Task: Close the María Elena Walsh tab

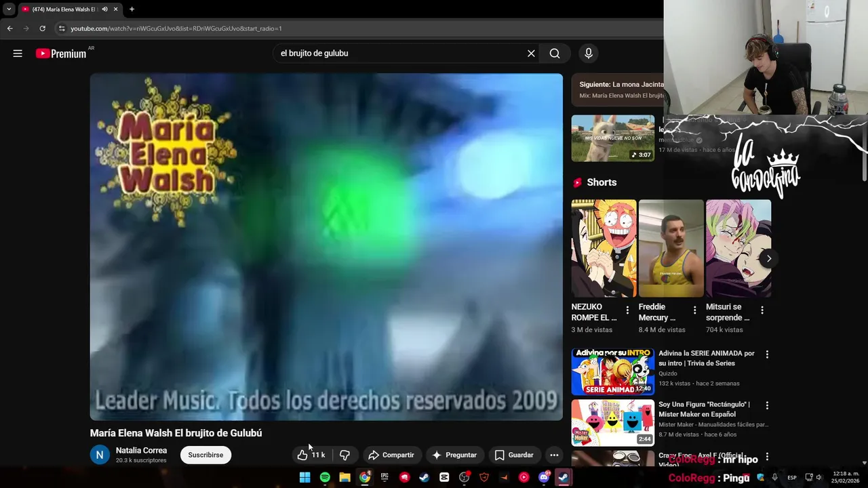Action: click(115, 9)
